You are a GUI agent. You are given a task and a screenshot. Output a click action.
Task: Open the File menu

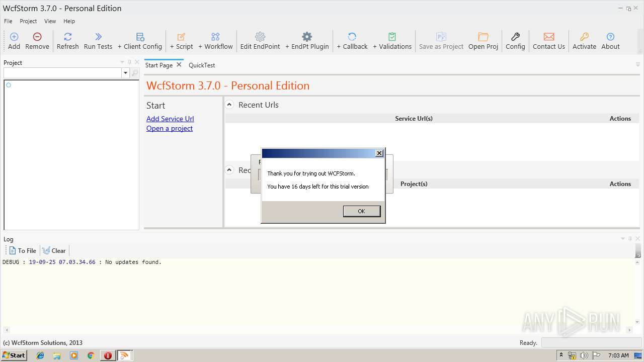8,21
